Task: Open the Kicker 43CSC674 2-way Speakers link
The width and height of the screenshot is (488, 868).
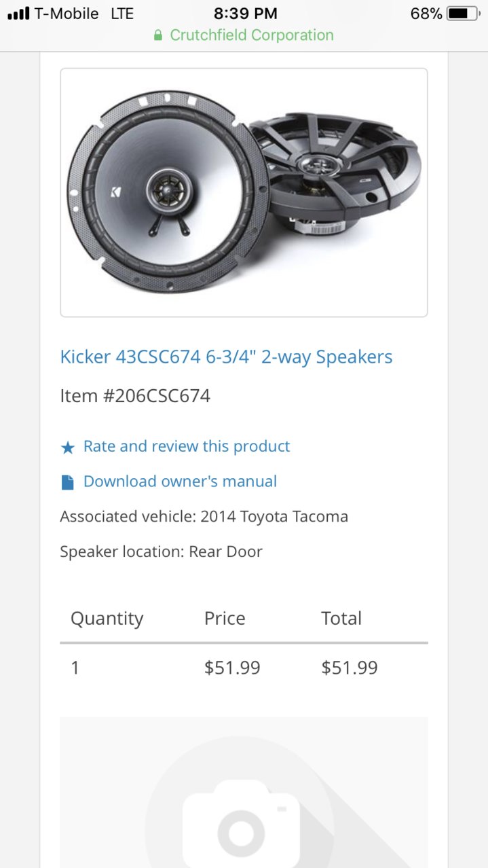Action: pyautogui.click(x=226, y=357)
